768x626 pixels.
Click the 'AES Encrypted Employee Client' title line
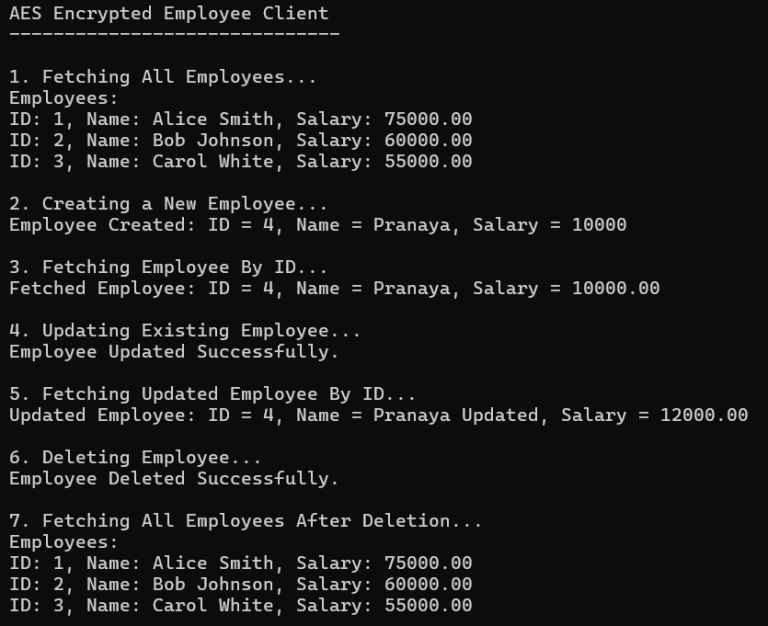tap(169, 14)
